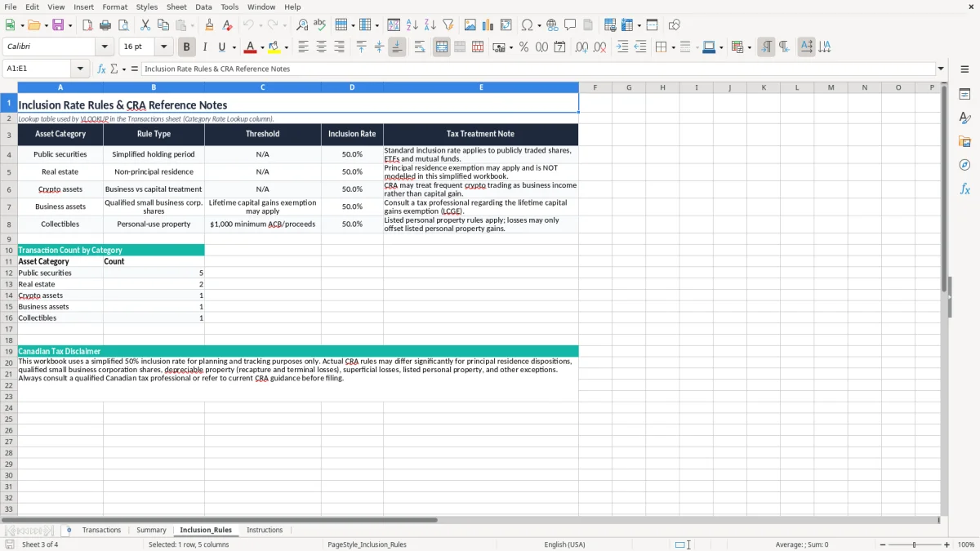Open the Styles menu

pyautogui.click(x=147, y=7)
